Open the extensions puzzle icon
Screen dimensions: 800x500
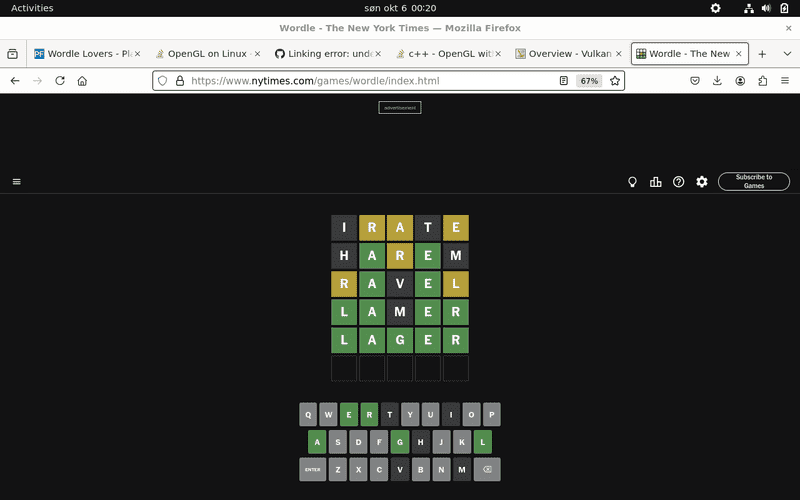click(x=763, y=81)
